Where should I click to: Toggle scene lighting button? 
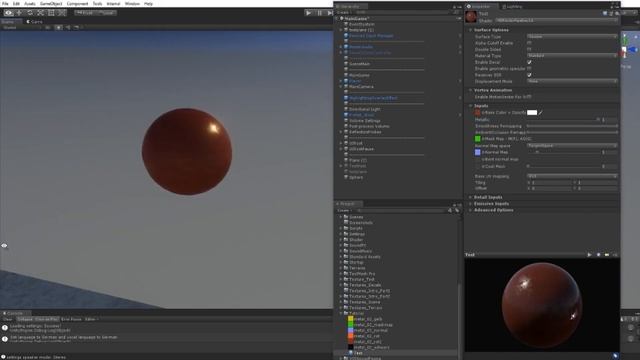(59, 27)
